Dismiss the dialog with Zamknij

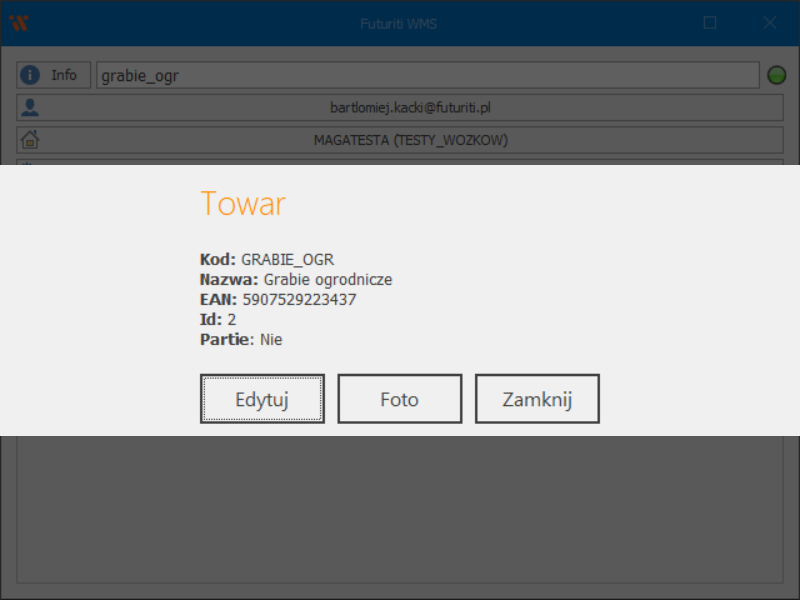(x=536, y=399)
